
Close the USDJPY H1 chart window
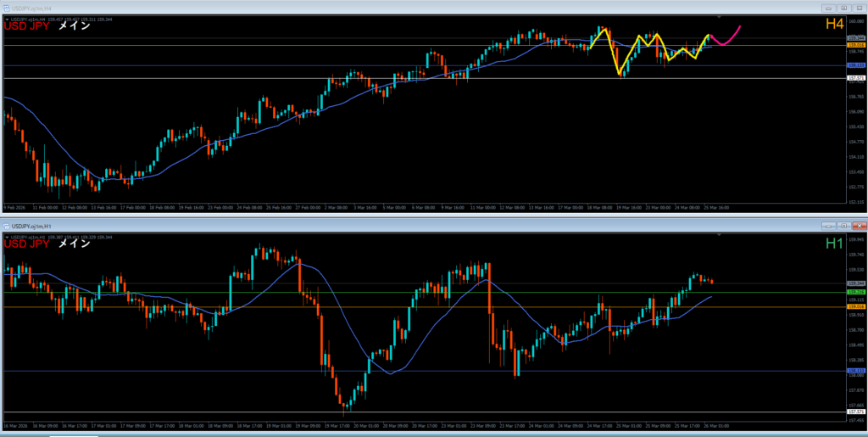coord(859,227)
